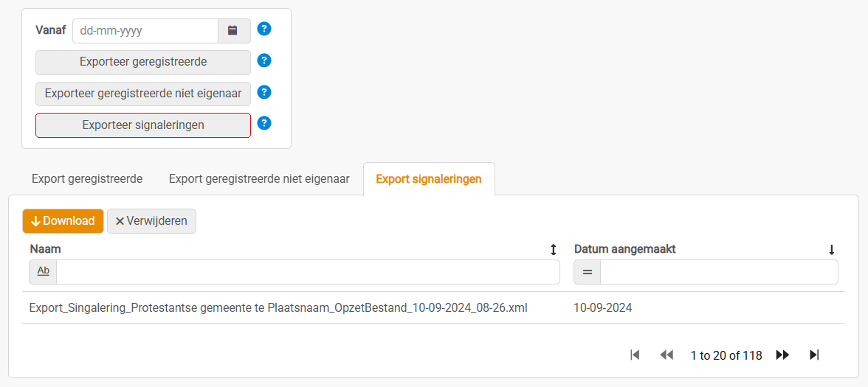The image size is (868, 387).
Task: Go to previous page of results
Action: coord(666,355)
